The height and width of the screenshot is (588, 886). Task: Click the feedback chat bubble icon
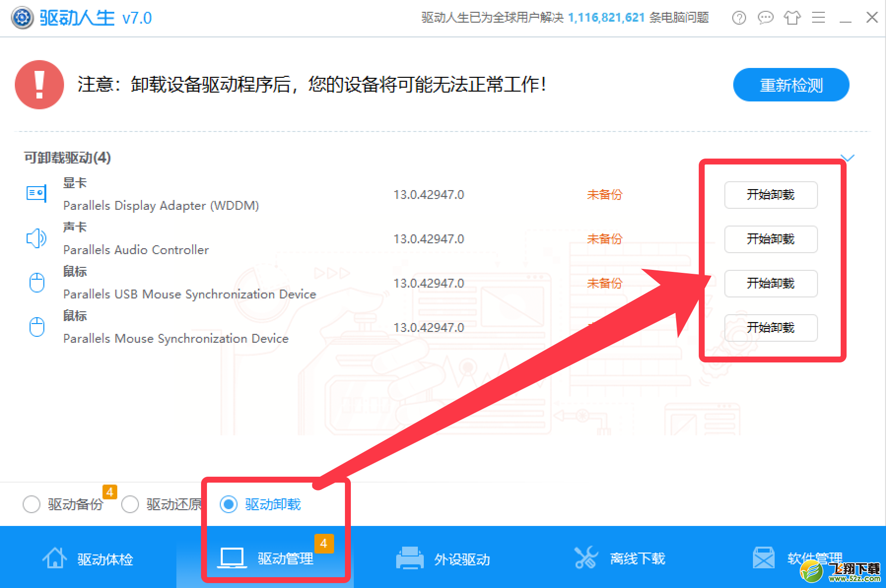pyautogui.click(x=765, y=18)
